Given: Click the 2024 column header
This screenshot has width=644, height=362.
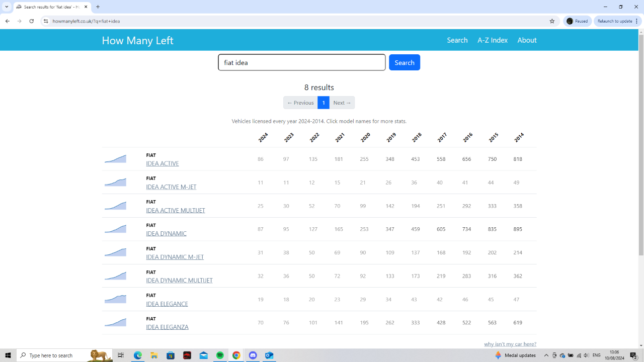Looking at the screenshot, I should 263,137.
